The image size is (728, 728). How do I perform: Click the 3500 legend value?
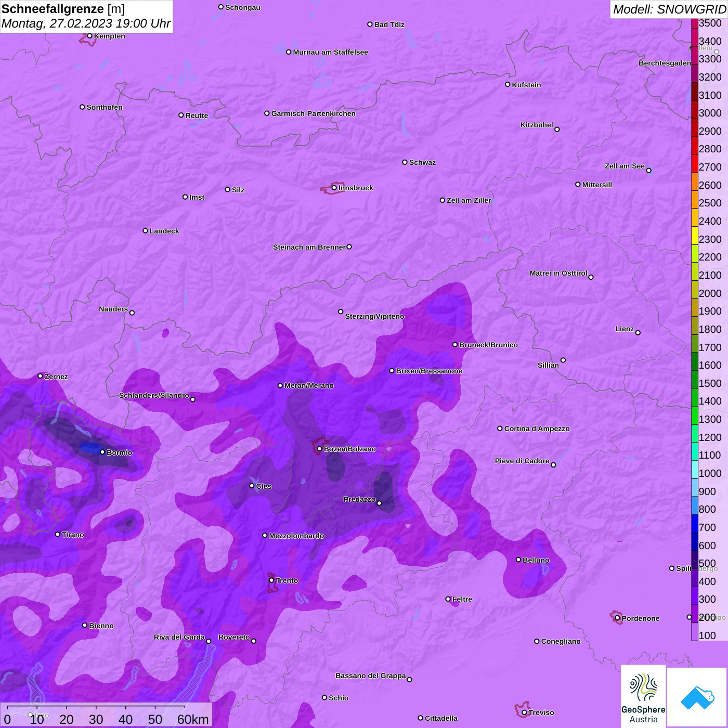[x=710, y=23]
